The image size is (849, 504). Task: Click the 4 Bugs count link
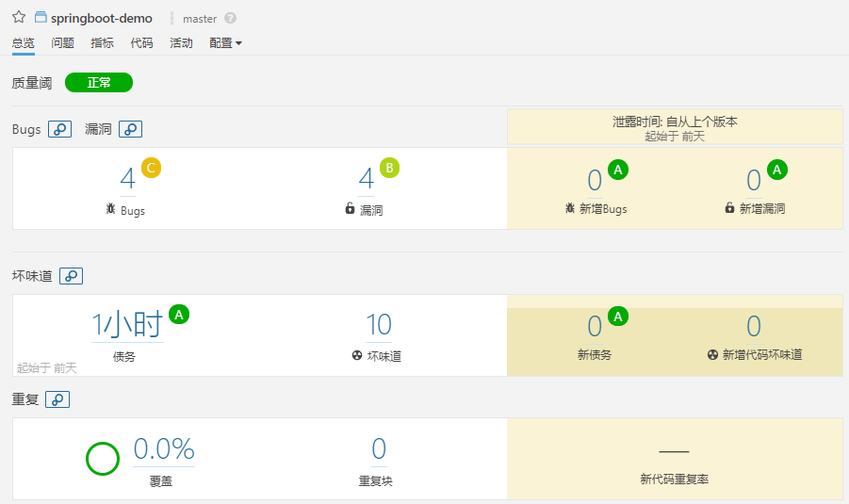tap(127, 179)
